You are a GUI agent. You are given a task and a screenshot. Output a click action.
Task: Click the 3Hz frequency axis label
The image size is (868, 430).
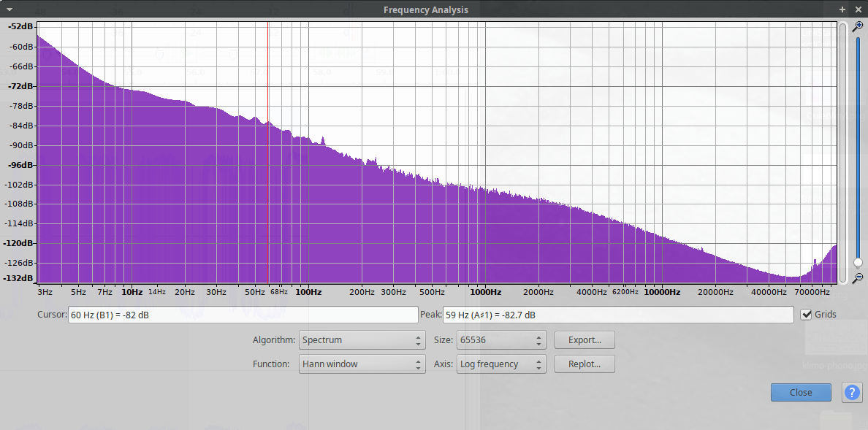[45, 291]
